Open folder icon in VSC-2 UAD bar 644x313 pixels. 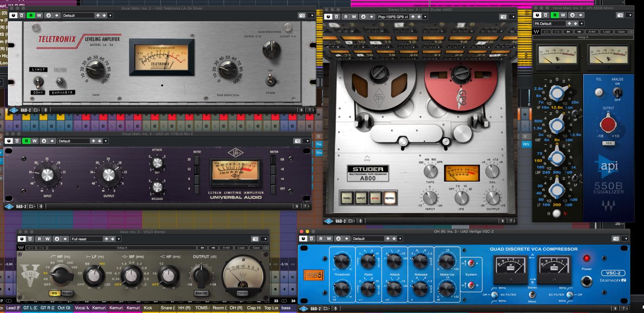326,308
